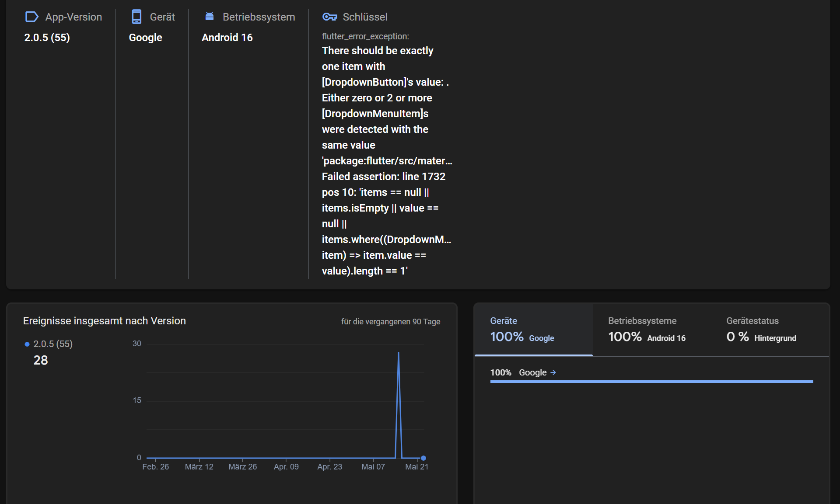Click the Gerät phone icon
Screen dimensions: 840x504
(x=136, y=17)
